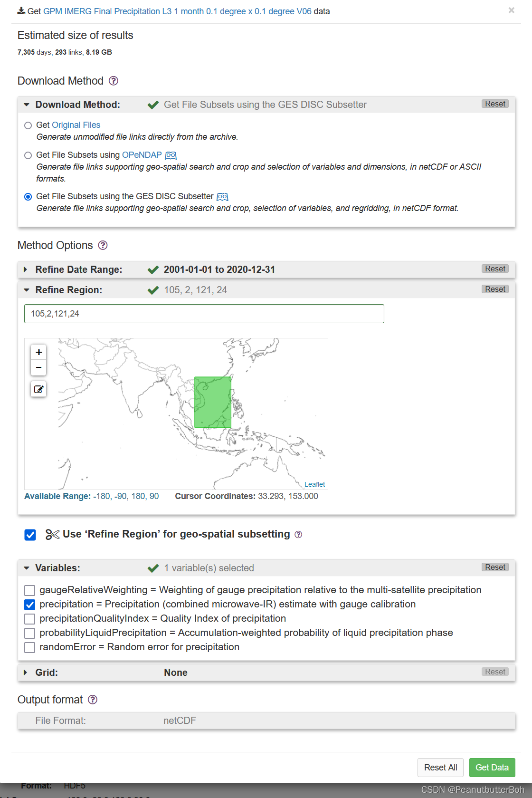Viewport: 532px width, 798px height.
Task: Click the Get Data button
Action: pyautogui.click(x=492, y=768)
